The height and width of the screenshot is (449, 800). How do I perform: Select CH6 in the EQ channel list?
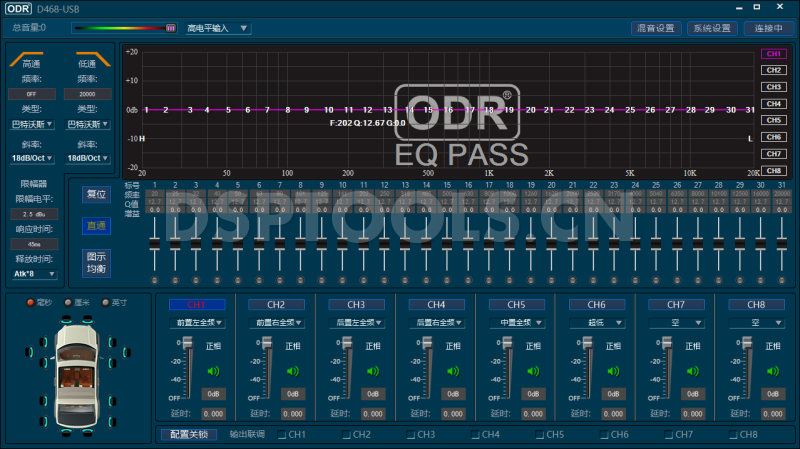pyautogui.click(x=773, y=137)
